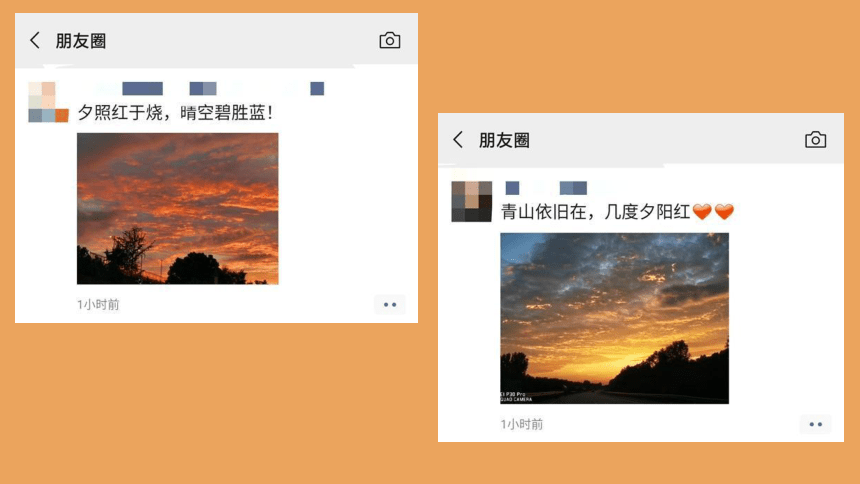Click 1小时前 timestamp under red sunset photo
Screen dimensions: 860x484
pos(98,305)
